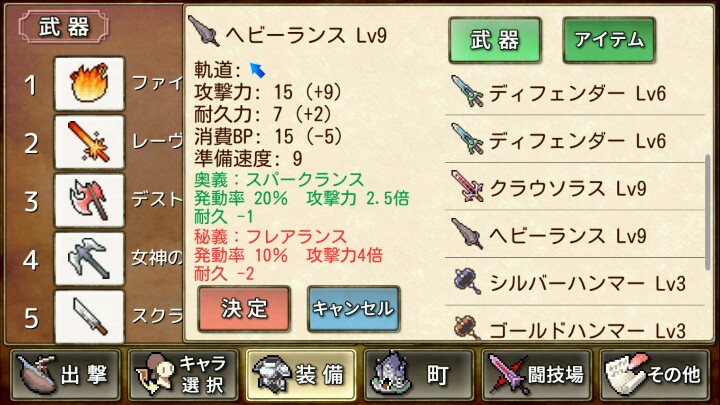Switch to the アイテム tab
The image size is (720, 405).
coord(609,40)
